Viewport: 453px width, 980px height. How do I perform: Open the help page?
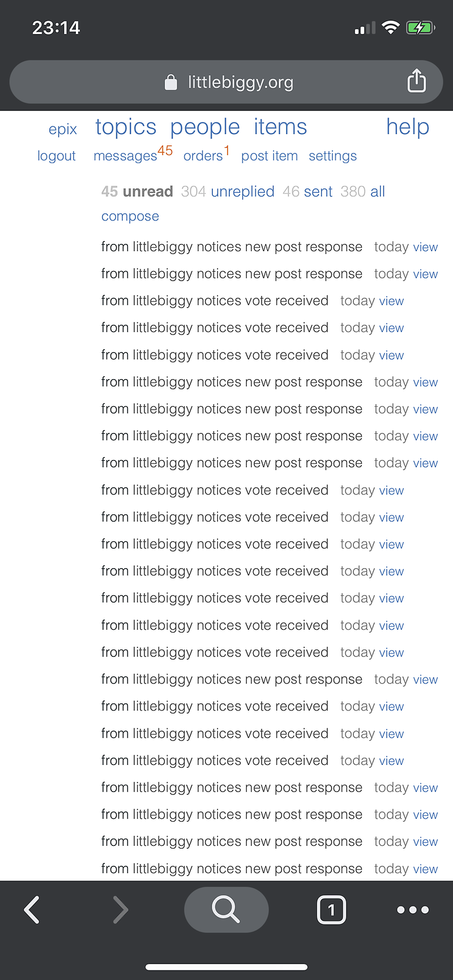[408, 127]
